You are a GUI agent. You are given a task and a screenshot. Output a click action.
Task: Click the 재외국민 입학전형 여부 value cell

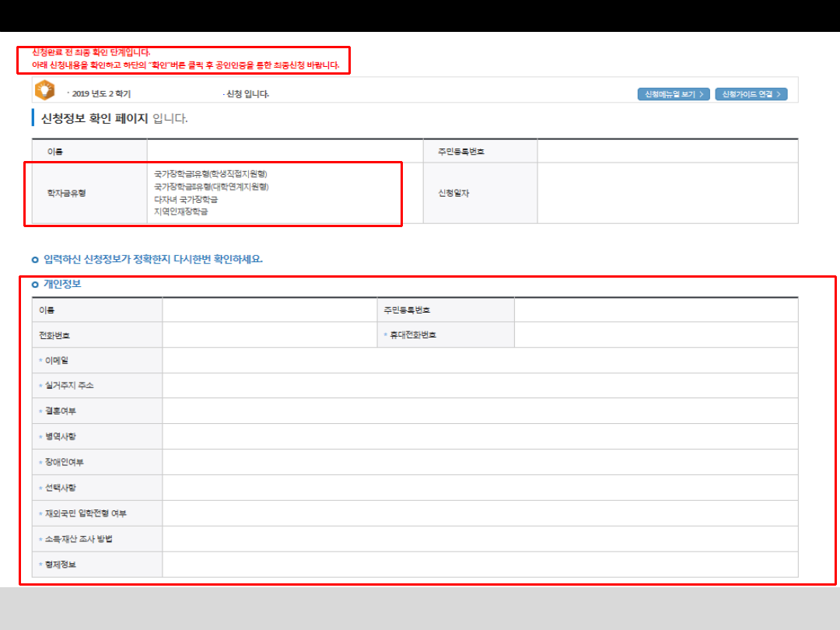(x=480, y=513)
